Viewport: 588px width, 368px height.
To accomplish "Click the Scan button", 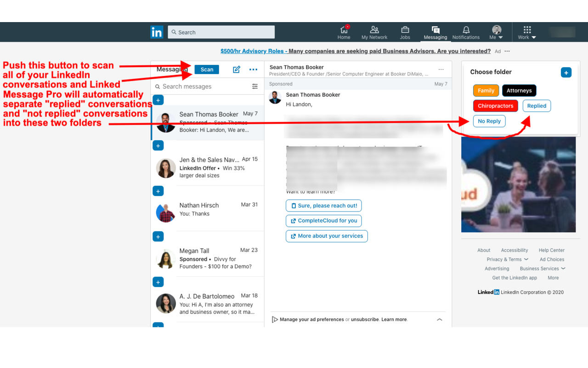I will [x=207, y=69].
